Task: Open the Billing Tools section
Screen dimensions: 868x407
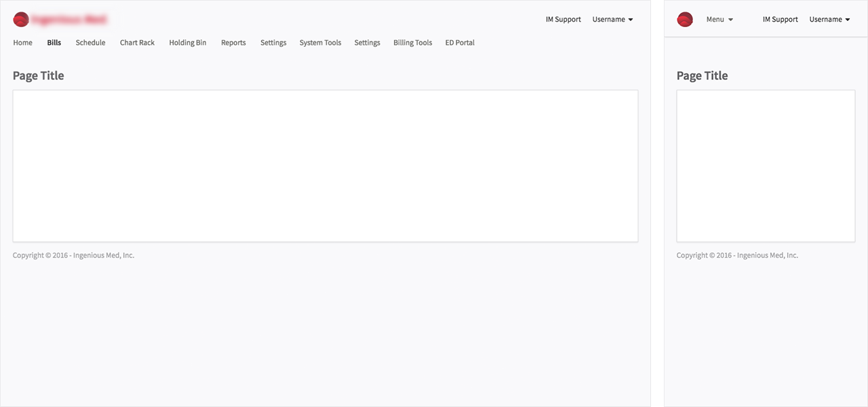Action: 412,42
